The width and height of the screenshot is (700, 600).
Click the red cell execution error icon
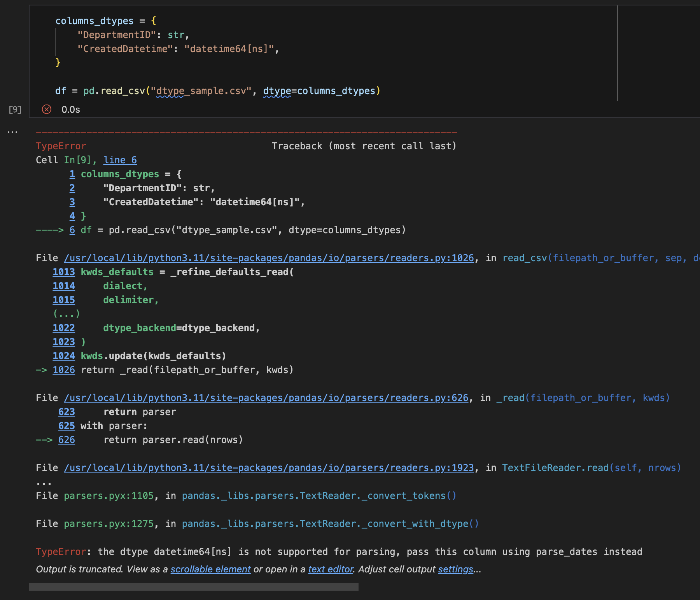47,110
